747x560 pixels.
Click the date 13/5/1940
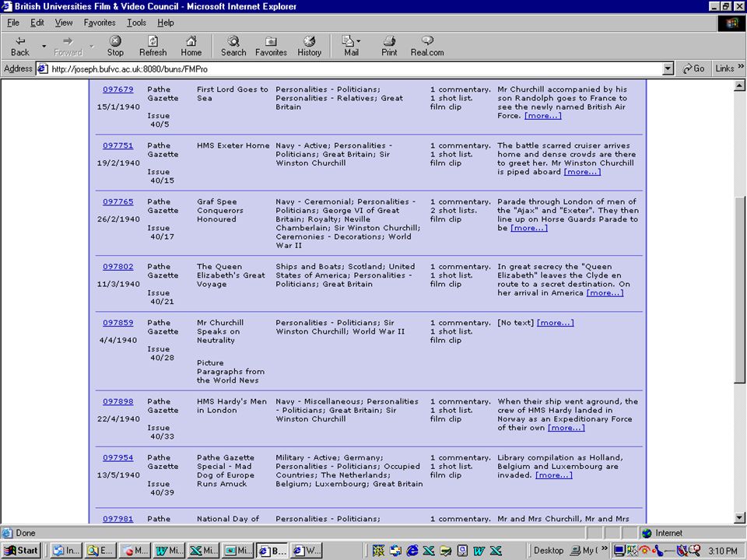click(118, 474)
